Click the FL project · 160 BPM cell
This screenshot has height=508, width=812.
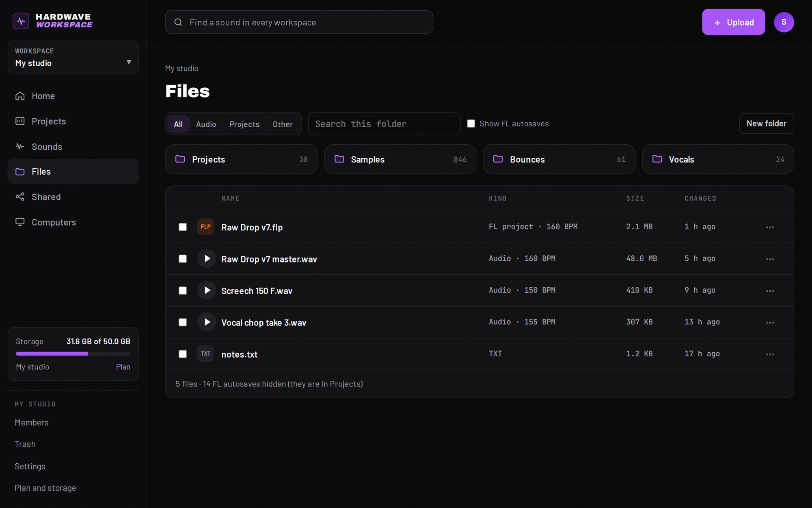point(533,227)
